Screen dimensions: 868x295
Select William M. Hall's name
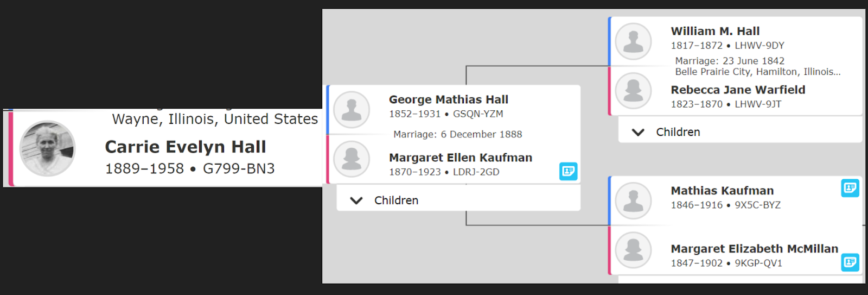pos(715,31)
